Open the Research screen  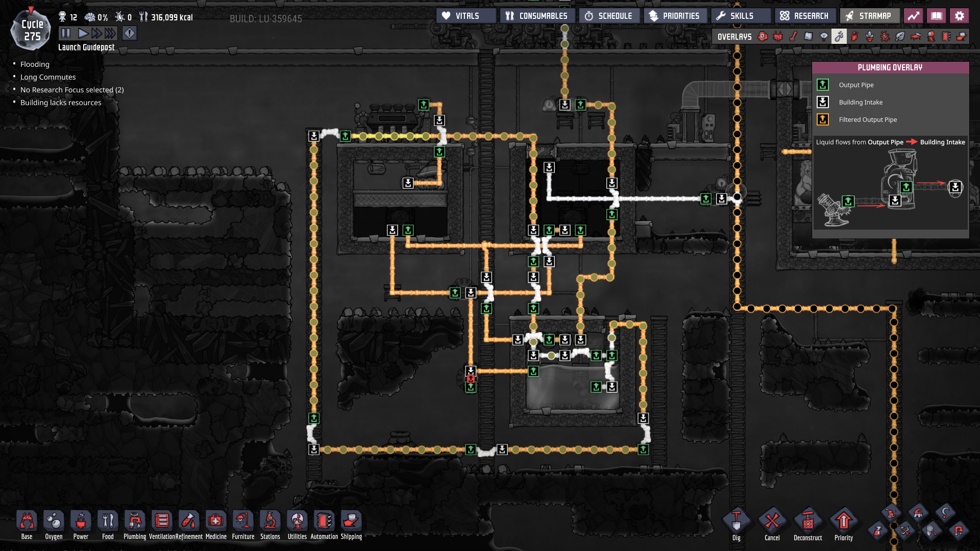pyautogui.click(x=805, y=16)
